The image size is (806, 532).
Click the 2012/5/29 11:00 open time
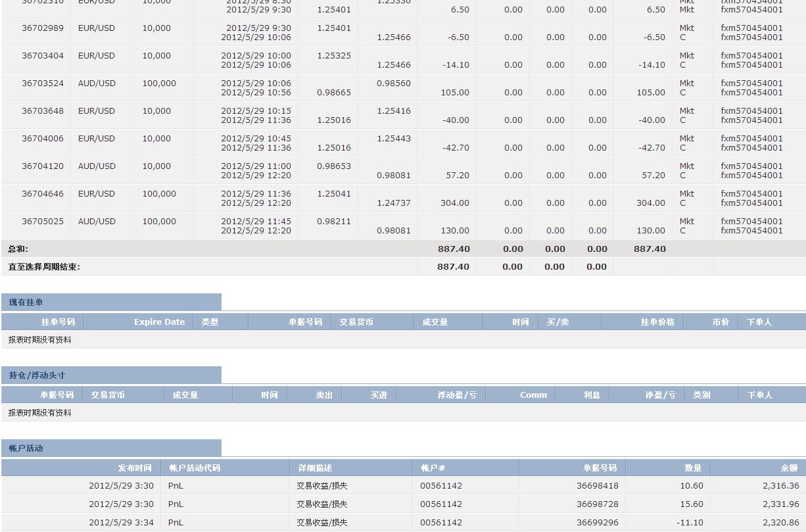[256, 166]
